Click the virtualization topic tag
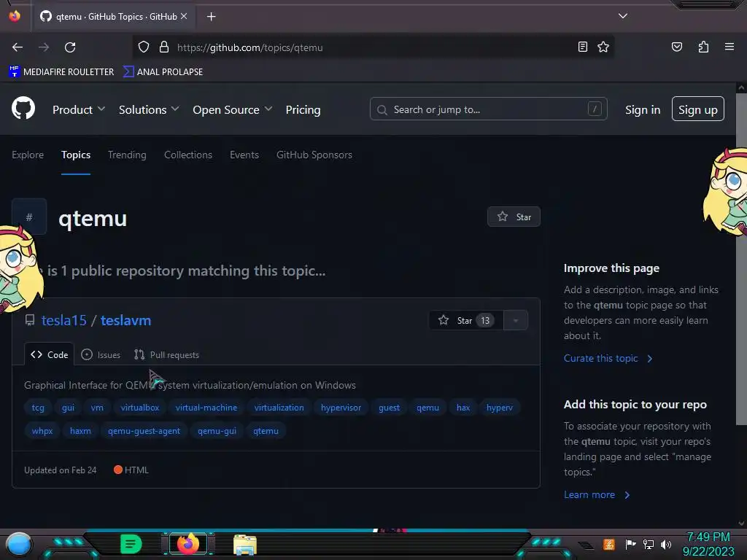The height and width of the screenshot is (560, 747). [279, 408]
